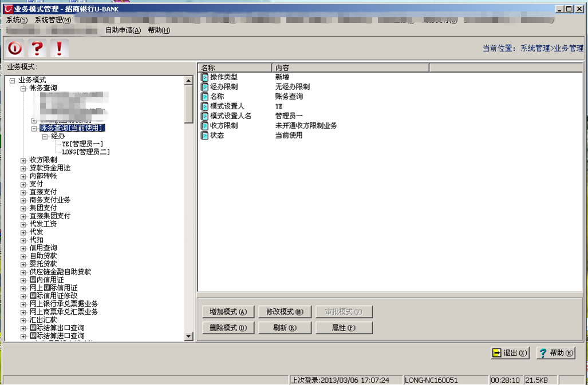Click the tree scrollbar down arrow

[x=188, y=336]
